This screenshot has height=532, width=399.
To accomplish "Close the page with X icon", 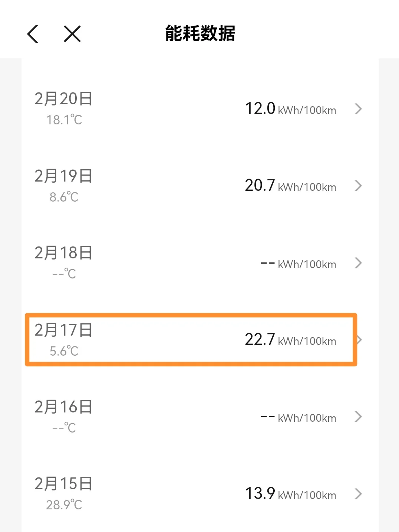I will (72, 34).
